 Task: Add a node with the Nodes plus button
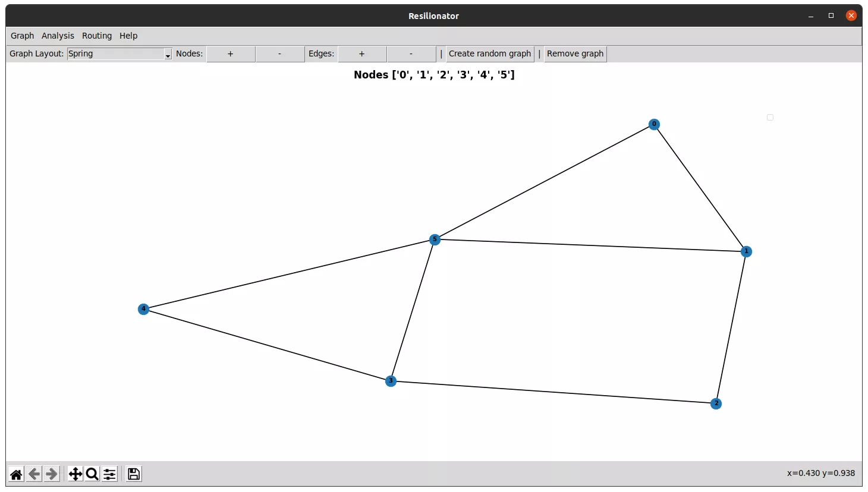(231, 54)
